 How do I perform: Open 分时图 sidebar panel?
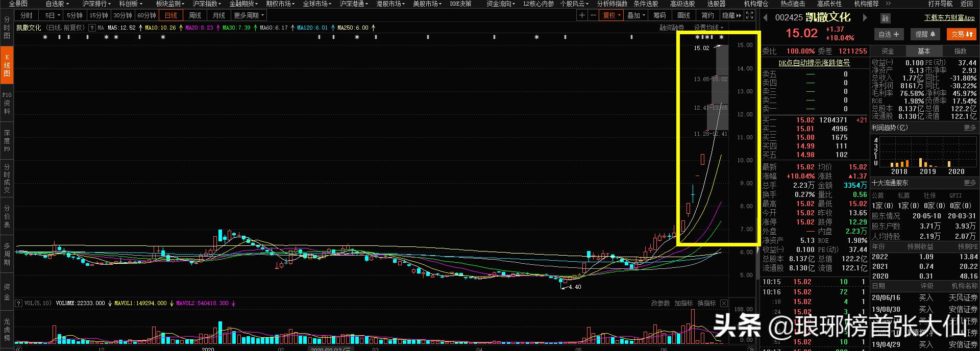coord(7,28)
